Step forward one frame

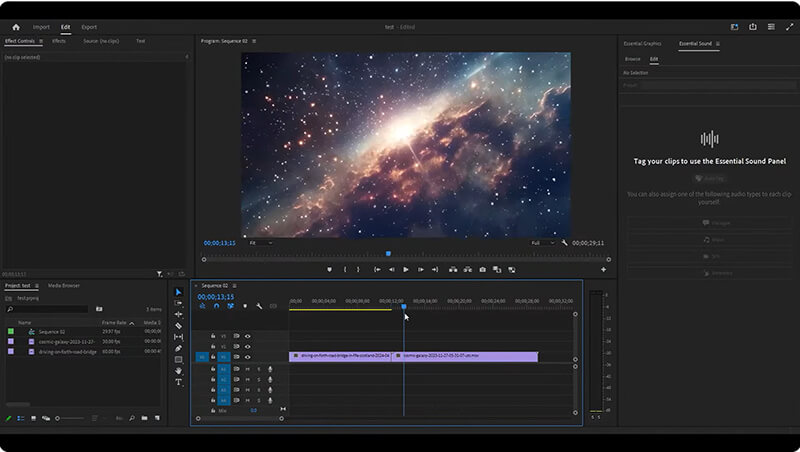420,269
